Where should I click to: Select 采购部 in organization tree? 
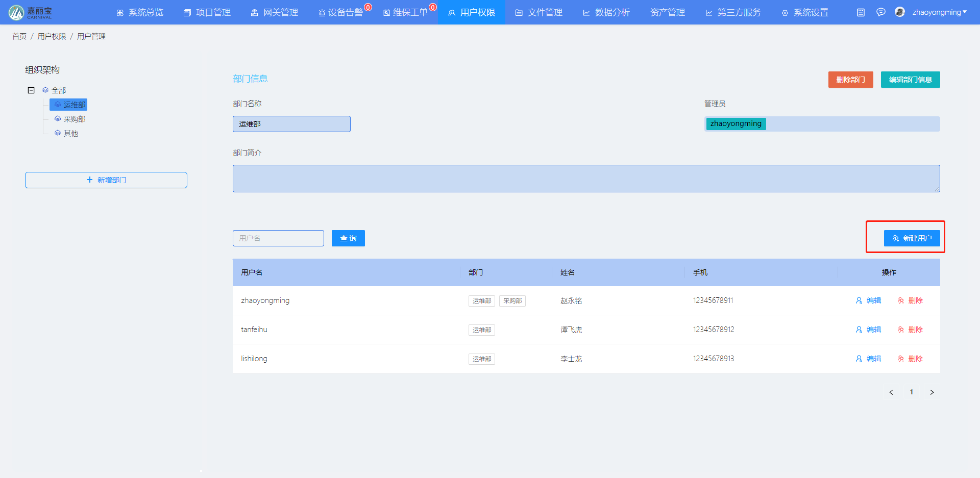(75, 119)
